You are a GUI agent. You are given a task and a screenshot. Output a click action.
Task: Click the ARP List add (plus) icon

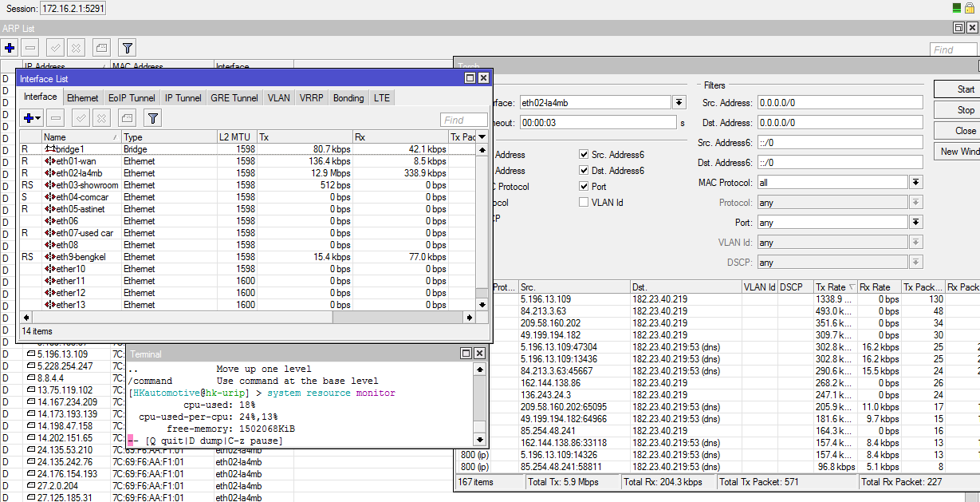tap(10, 48)
